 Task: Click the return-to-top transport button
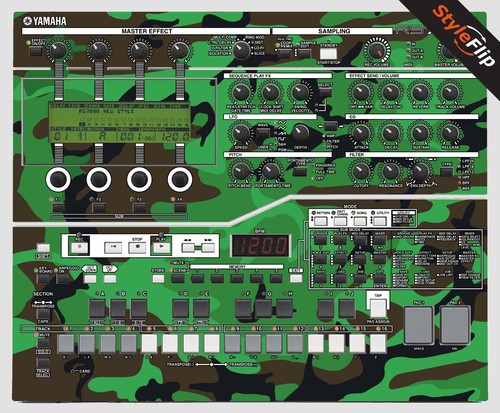tap(113, 248)
